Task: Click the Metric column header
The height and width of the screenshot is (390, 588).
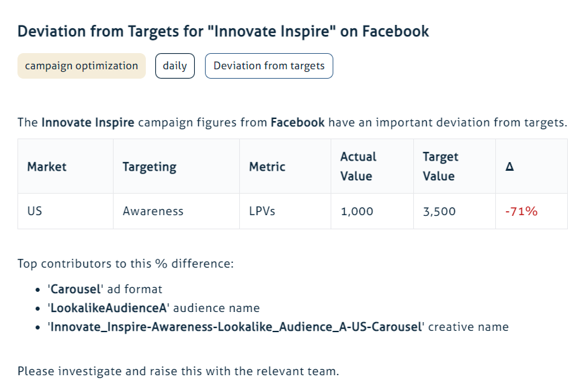Action: point(267,167)
